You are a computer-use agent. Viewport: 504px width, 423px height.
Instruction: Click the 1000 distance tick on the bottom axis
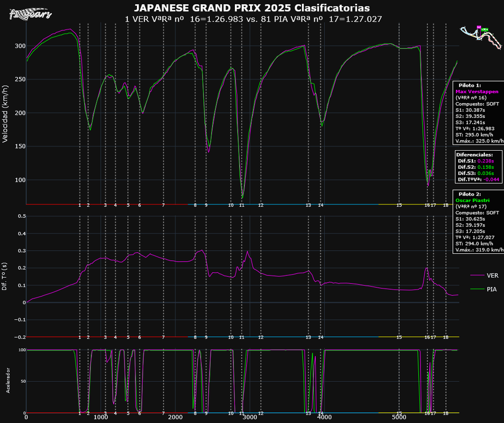tap(100, 417)
